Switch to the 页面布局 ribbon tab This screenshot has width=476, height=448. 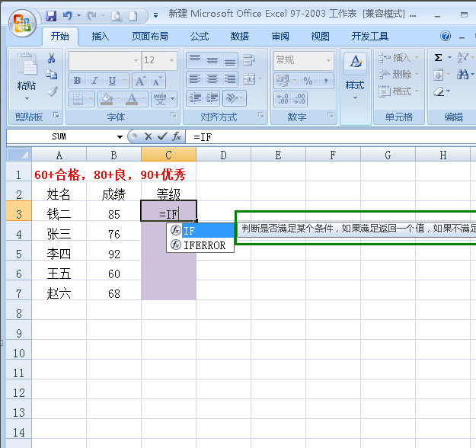[x=150, y=37]
